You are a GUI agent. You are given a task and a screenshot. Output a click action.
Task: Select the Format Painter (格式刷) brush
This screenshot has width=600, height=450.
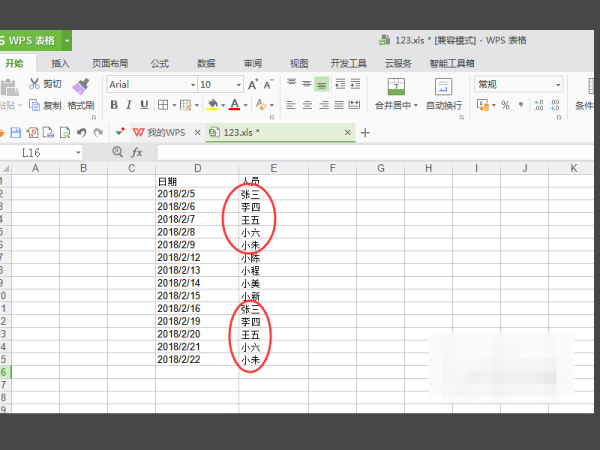pos(81,86)
